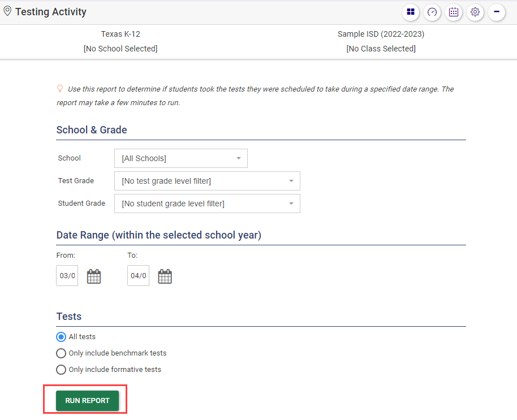517x420 pixels.
Task: Click the lightbulb tip icon
Action: [60, 89]
